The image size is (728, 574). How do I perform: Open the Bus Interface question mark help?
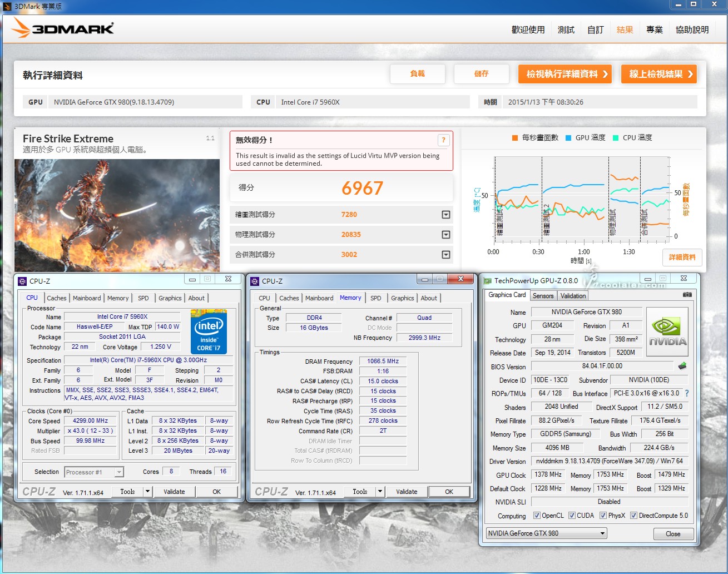(686, 393)
